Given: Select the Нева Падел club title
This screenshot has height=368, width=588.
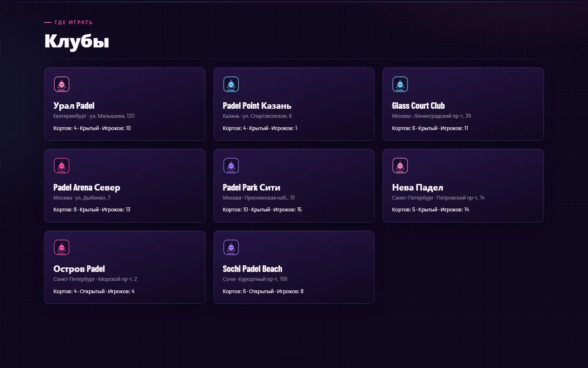Looking at the screenshot, I should click(x=418, y=188).
